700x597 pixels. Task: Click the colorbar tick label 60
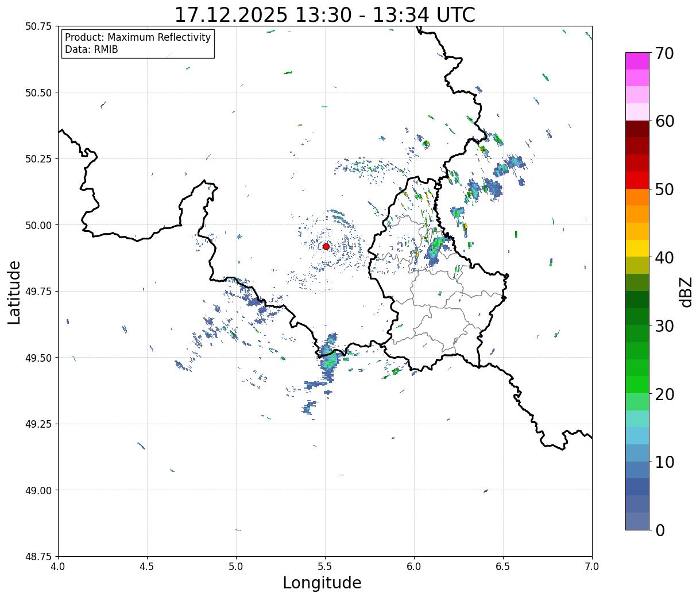coord(664,121)
